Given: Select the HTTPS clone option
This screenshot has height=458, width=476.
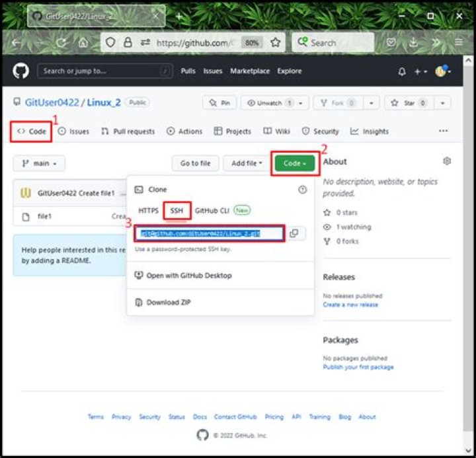Looking at the screenshot, I should 148,211.
